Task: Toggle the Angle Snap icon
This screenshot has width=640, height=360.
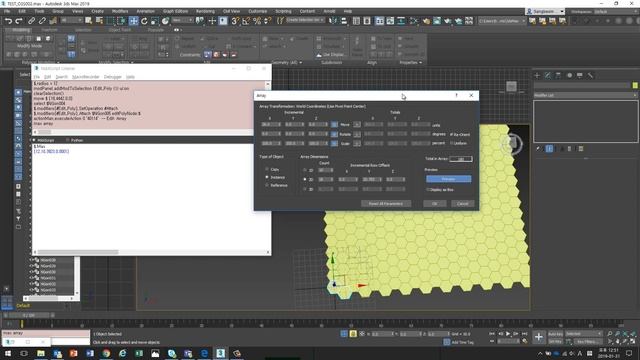Action: click(246, 20)
